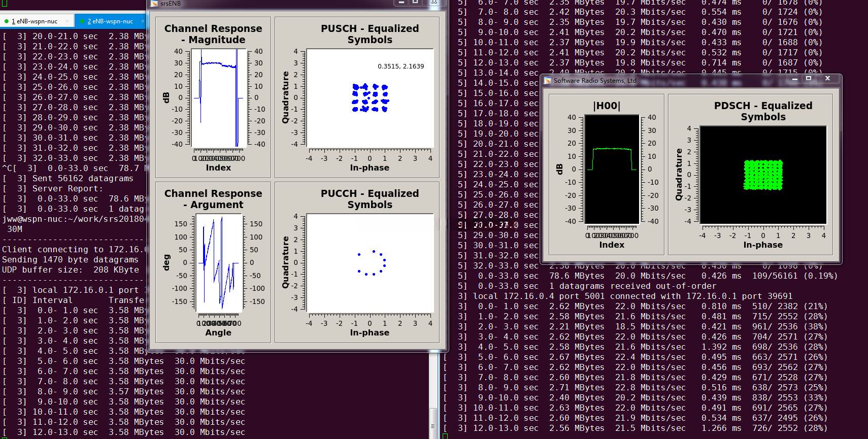This screenshot has width=868, height=439.
Task: Click the Software Radio Systems title bar text
Action: [594, 81]
